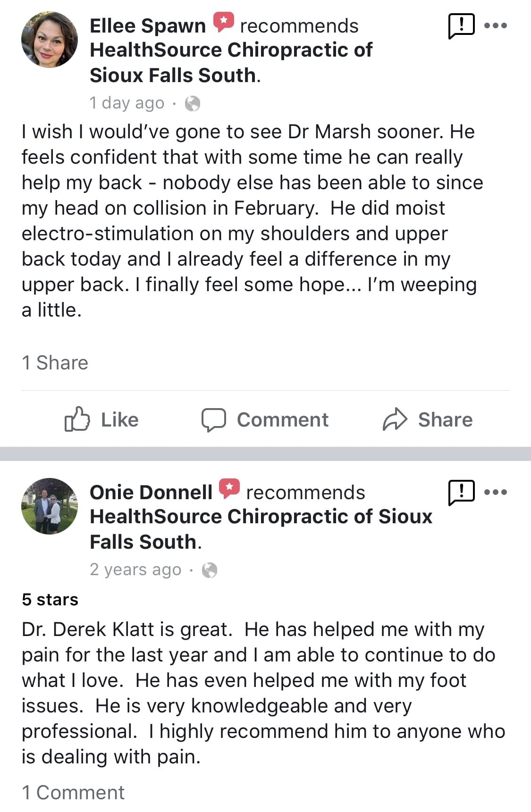Screen dimensions: 531x812
Task: Open Onie Donnell's profile picture
Action: [50, 506]
